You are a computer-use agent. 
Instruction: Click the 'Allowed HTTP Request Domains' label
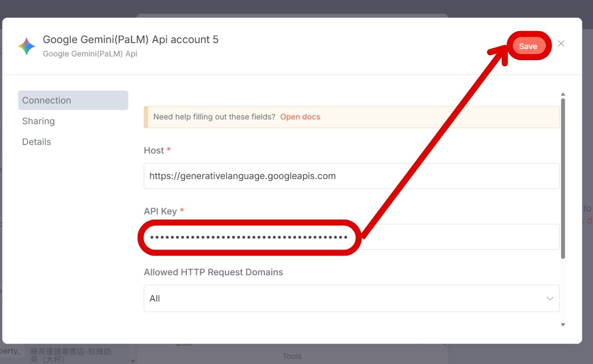[x=213, y=272]
